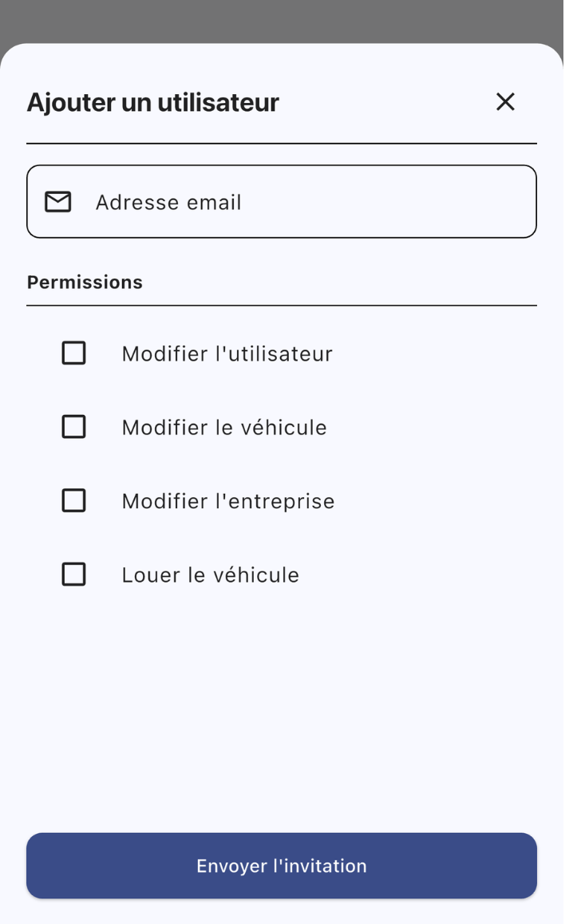Check the Modifier le véhicule box

tap(73, 427)
